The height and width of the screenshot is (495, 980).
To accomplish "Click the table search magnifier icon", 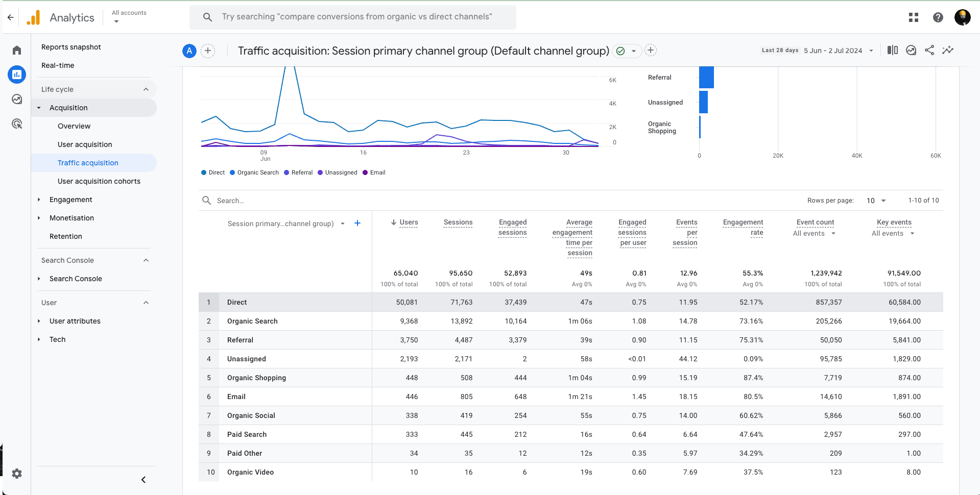I will coord(206,201).
